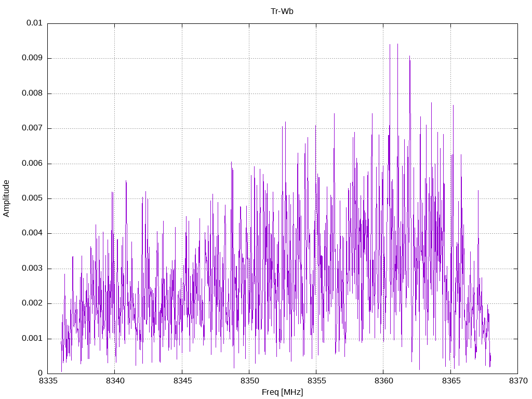Click y-axis tick label 0.001
This screenshot has height=399, width=532.
pyautogui.click(x=32, y=339)
